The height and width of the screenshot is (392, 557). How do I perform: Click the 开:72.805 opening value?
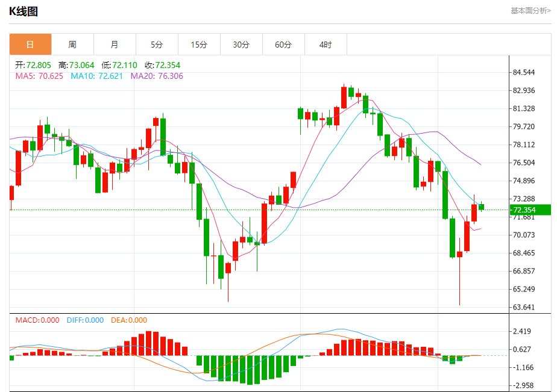tap(33, 65)
